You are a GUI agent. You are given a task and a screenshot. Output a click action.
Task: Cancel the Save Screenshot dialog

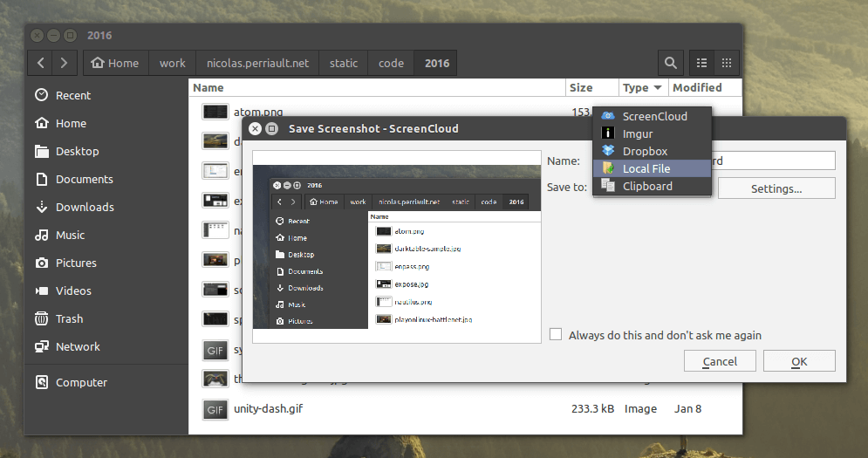point(720,362)
